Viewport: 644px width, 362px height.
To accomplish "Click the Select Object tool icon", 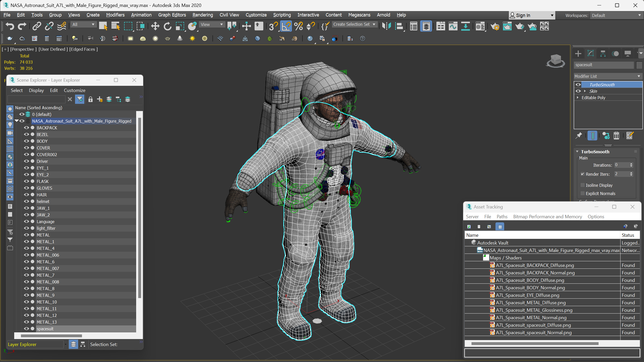I will point(103,27).
